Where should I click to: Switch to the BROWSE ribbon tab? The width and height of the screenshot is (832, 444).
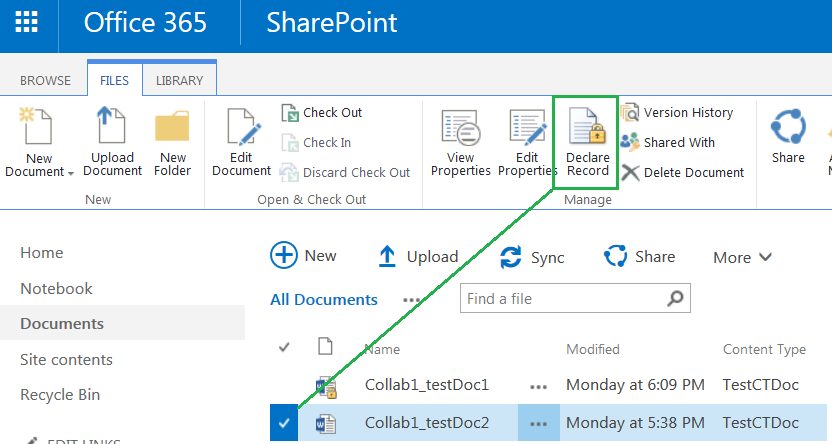(46, 80)
